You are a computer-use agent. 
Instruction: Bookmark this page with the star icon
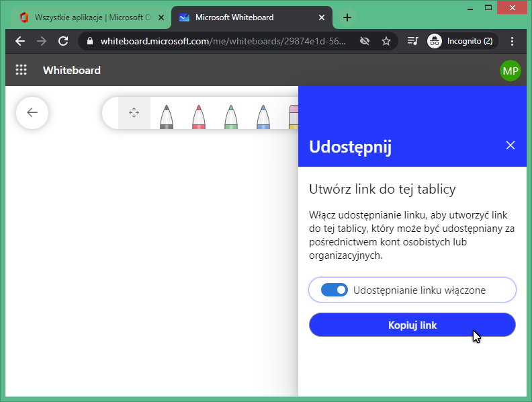pyautogui.click(x=386, y=41)
